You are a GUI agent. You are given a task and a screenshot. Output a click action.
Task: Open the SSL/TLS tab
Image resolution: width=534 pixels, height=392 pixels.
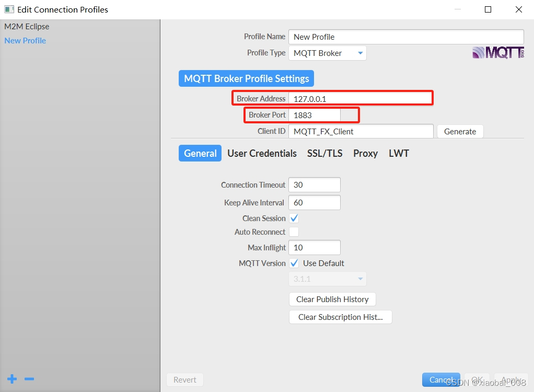[x=324, y=153]
